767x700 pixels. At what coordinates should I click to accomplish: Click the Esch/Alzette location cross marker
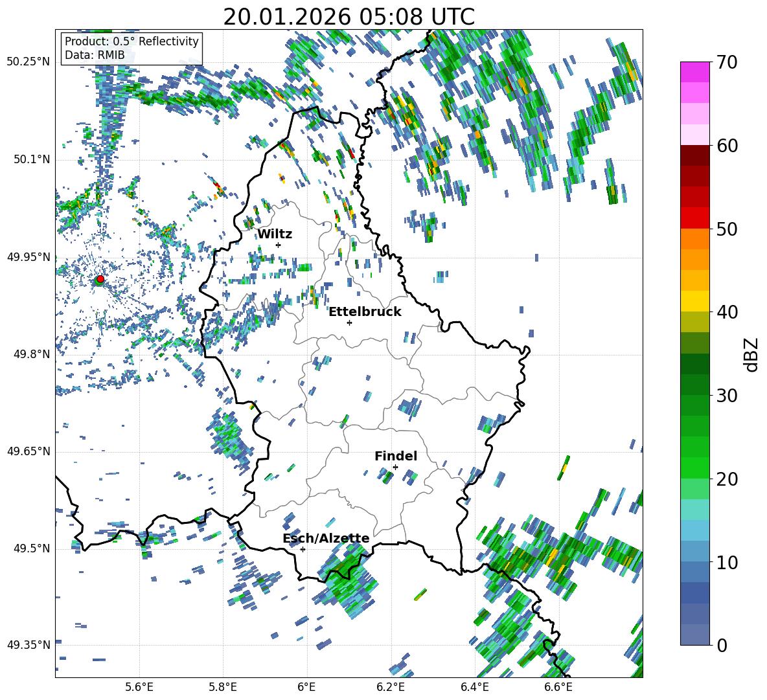[303, 549]
